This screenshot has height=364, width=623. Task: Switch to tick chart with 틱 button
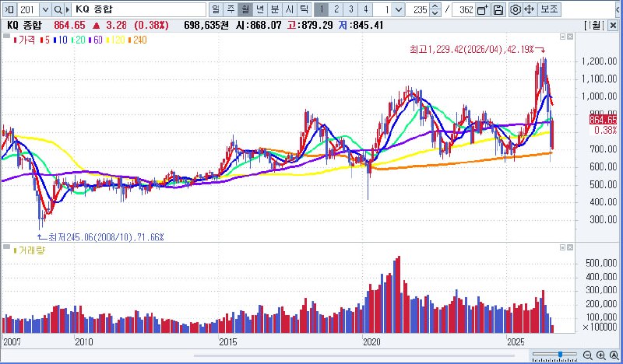pyautogui.click(x=304, y=9)
